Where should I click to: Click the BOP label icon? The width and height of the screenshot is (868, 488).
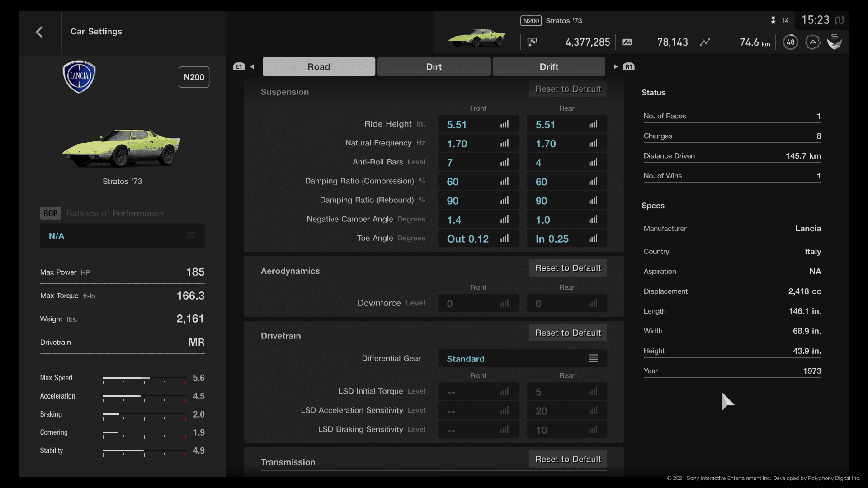point(50,213)
